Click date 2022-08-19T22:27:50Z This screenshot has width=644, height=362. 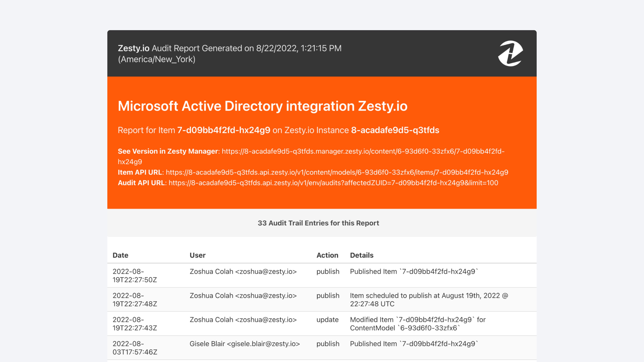tap(135, 275)
